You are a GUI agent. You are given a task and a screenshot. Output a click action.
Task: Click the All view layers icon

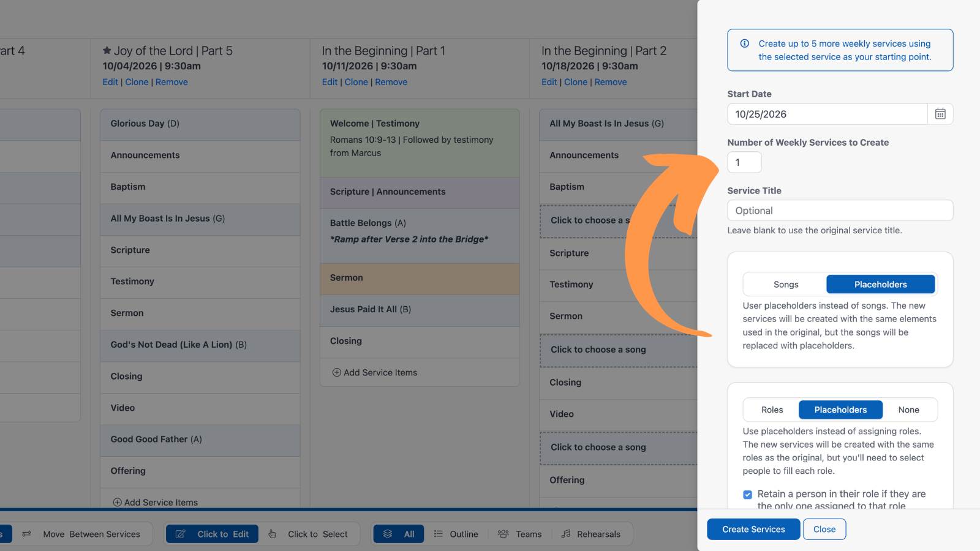pyautogui.click(x=388, y=534)
